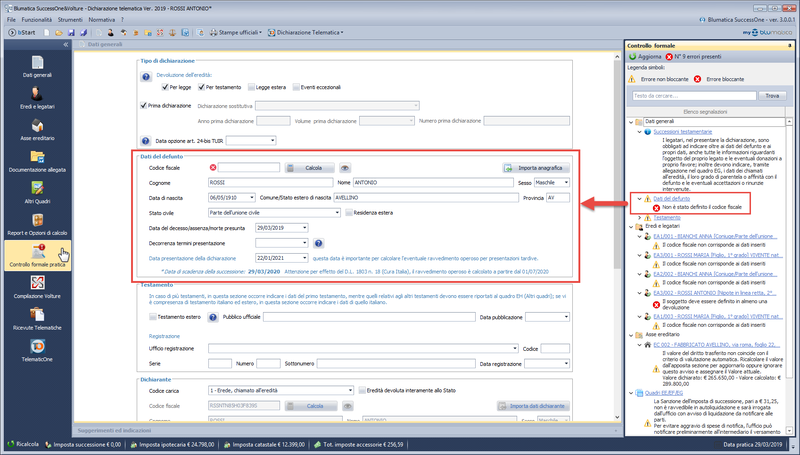
Task: Open the Funzionalità menu
Action: click(x=37, y=19)
